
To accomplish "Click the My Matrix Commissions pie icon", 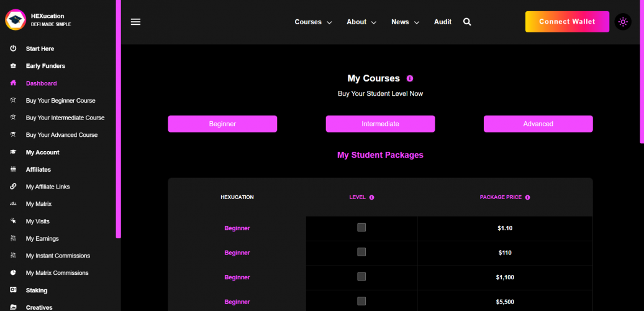I will [13, 272].
